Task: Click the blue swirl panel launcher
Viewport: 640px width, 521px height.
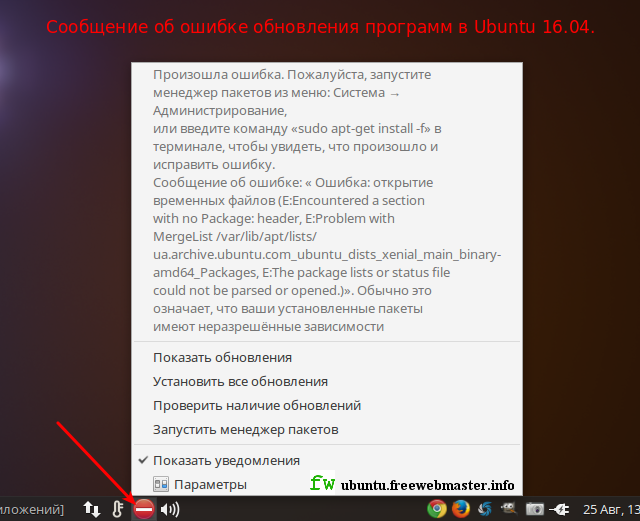Action: pyautogui.click(x=485, y=509)
